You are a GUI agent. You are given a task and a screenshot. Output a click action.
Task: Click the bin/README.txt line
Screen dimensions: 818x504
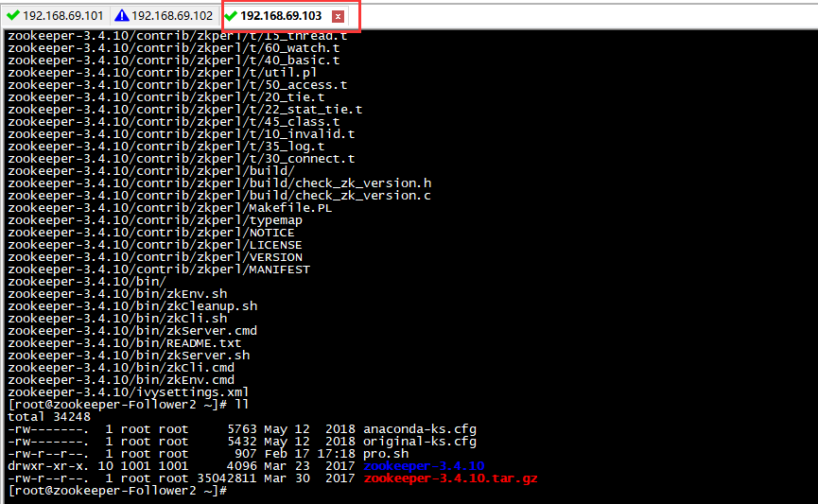click(125, 343)
